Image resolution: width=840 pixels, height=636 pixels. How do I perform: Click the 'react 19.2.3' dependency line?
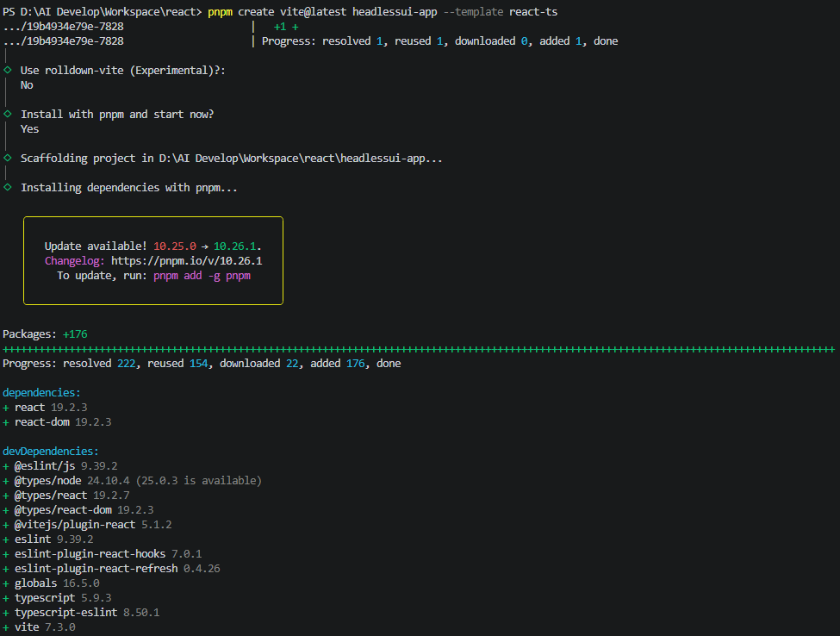[45, 408]
